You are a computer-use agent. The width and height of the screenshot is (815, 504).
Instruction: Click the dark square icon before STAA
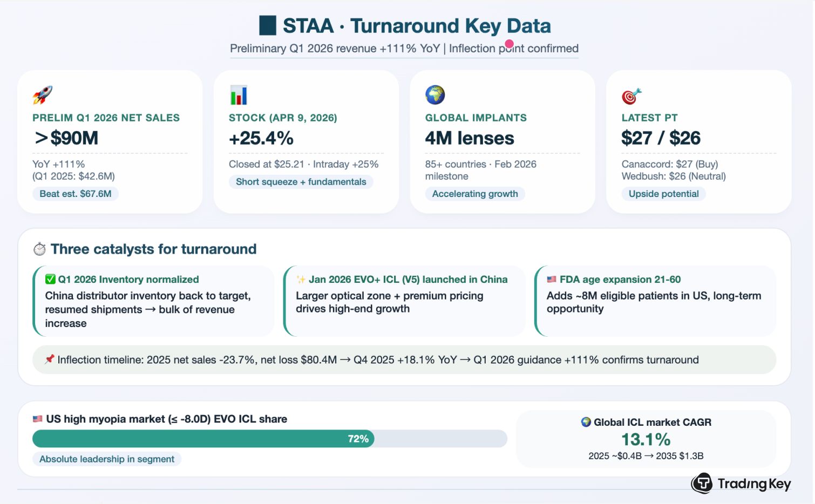[x=268, y=25]
